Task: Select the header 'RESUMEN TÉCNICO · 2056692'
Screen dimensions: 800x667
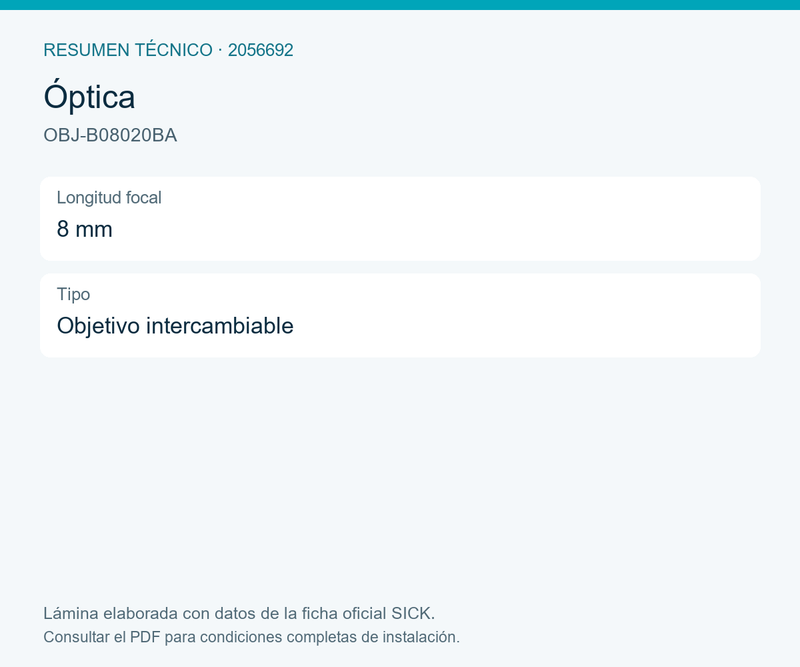Action: click(168, 50)
